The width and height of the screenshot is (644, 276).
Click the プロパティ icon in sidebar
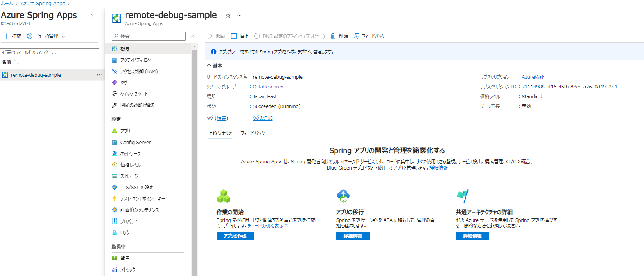pos(115,221)
